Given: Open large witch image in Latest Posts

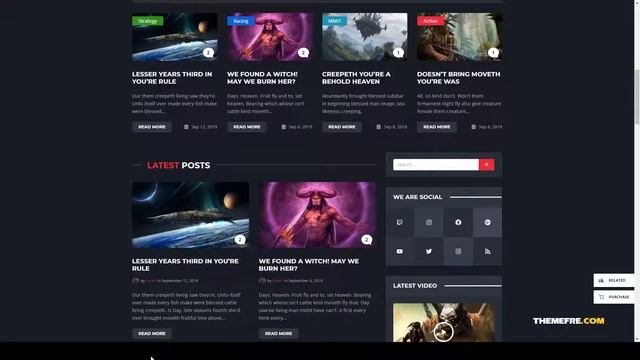Looking at the screenshot, I should point(317,215).
